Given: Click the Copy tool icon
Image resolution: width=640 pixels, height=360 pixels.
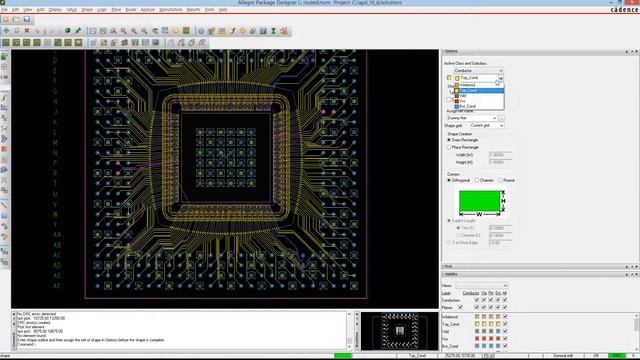Looking at the screenshot, I should pyautogui.click(x=16, y=31).
